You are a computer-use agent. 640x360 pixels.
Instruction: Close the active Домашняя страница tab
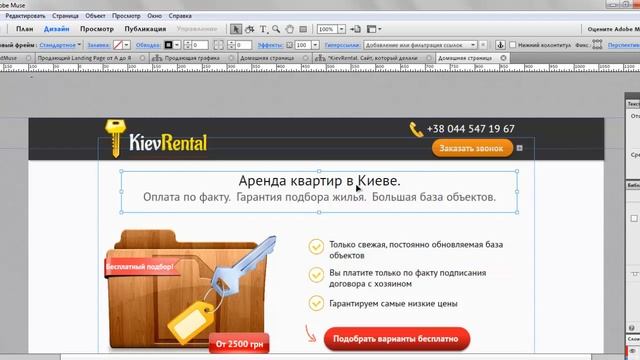coord(504,58)
